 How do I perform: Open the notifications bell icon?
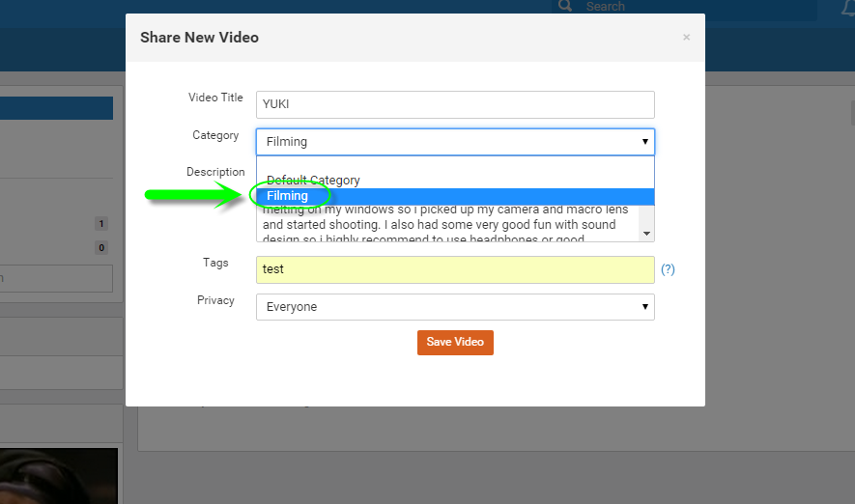pyautogui.click(x=847, y=9)
